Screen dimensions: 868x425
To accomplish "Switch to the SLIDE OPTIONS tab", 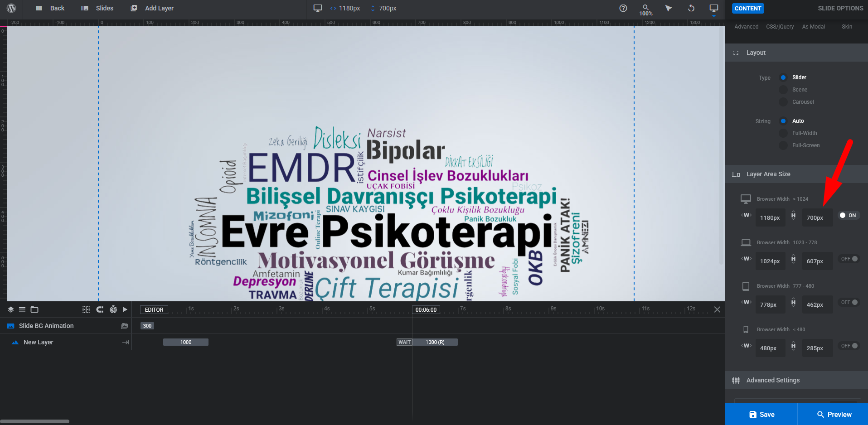I will pyautogui.click(x=840, y=8).
